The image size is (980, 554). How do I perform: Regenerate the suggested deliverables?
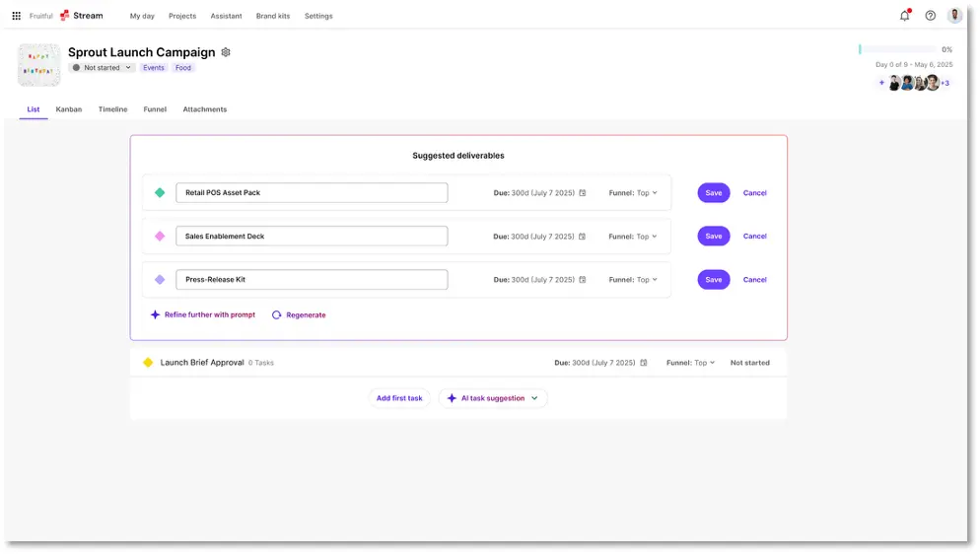click(299, 315)
